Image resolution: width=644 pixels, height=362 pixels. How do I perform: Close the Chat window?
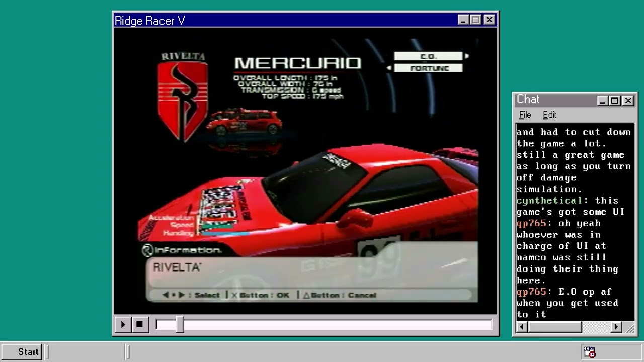(628, 101)
